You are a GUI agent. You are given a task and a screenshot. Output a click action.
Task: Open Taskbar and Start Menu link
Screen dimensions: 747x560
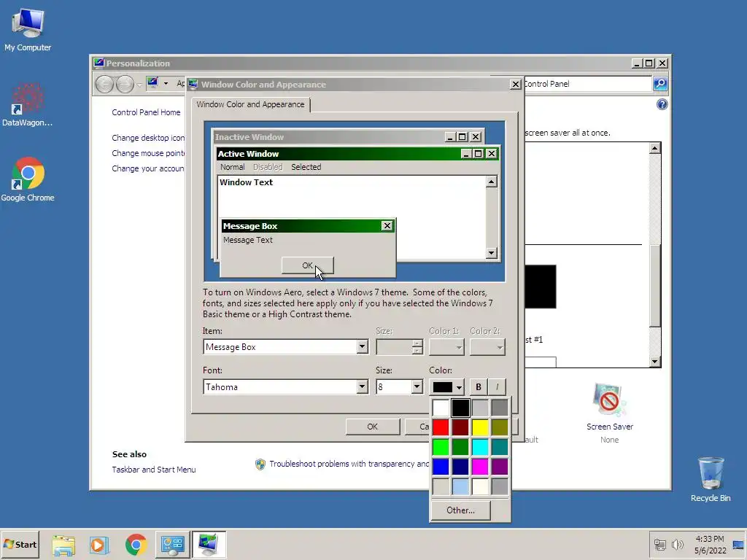pos(154,470)
